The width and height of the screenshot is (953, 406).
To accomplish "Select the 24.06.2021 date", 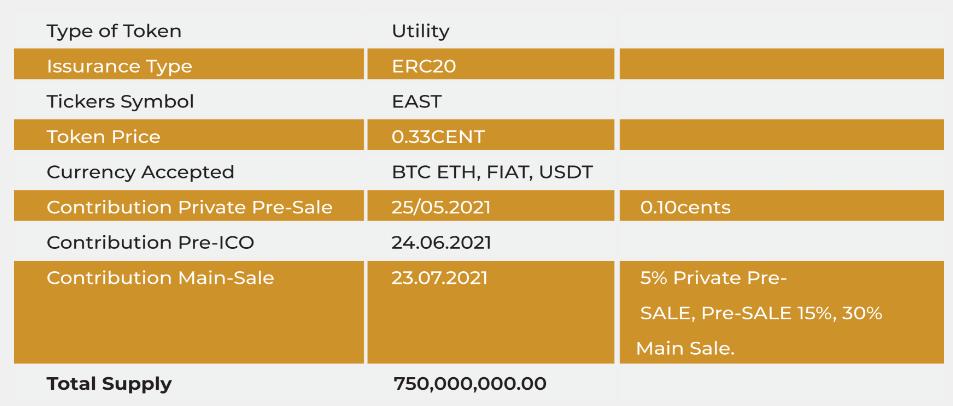I will click(x=441, y=243).
